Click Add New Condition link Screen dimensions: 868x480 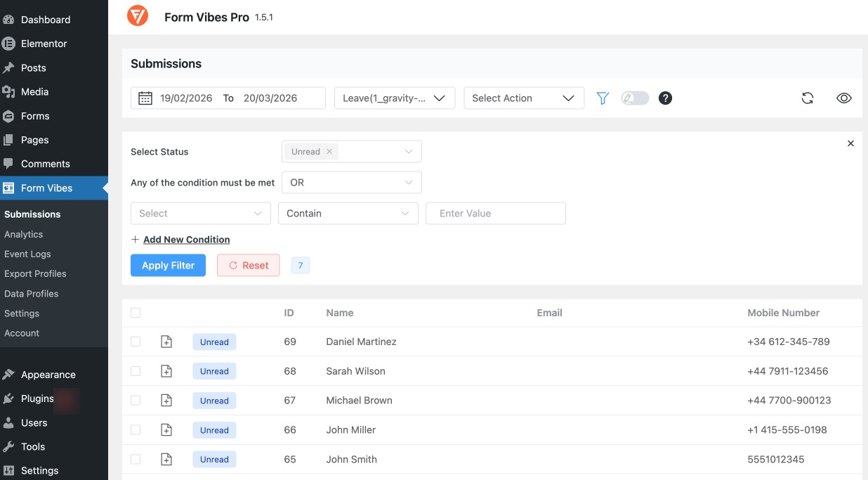click(185, 239)
